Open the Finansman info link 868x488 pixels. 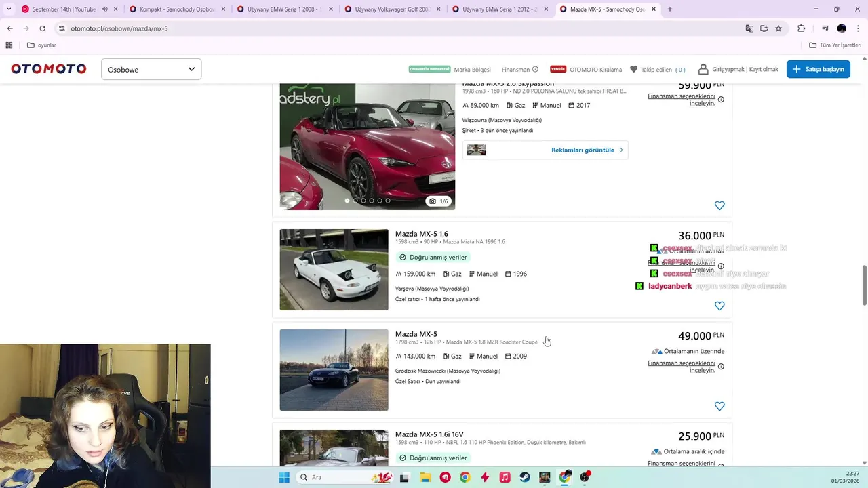tap(520, 70)
